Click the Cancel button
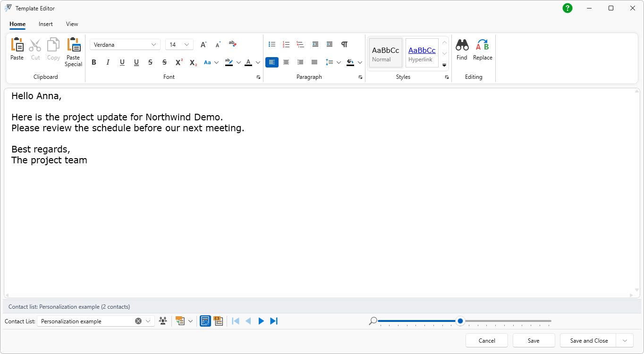644x354 pixels. pyautogui.click(x=487, y=340)
